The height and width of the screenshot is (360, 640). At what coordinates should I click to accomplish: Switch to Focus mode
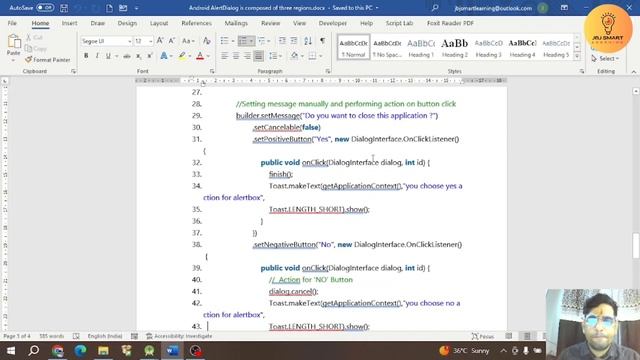[x=483, y=336]
